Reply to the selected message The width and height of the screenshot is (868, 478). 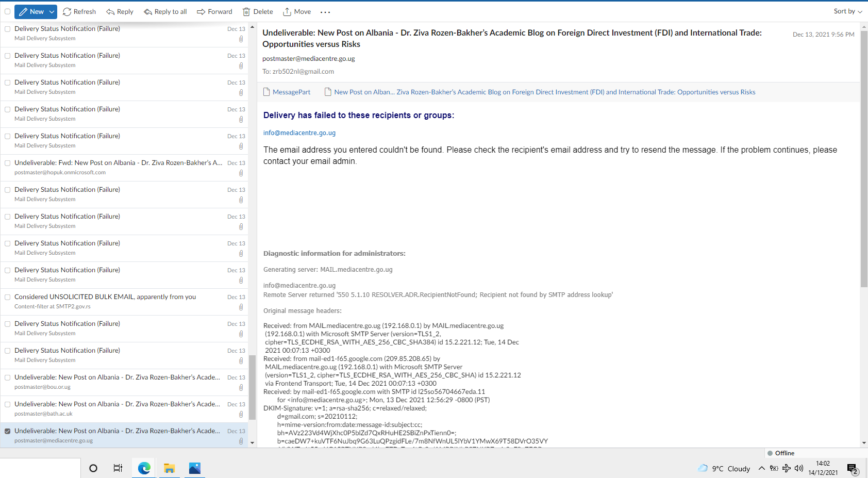pyautogui.click(x=120, y=11)
